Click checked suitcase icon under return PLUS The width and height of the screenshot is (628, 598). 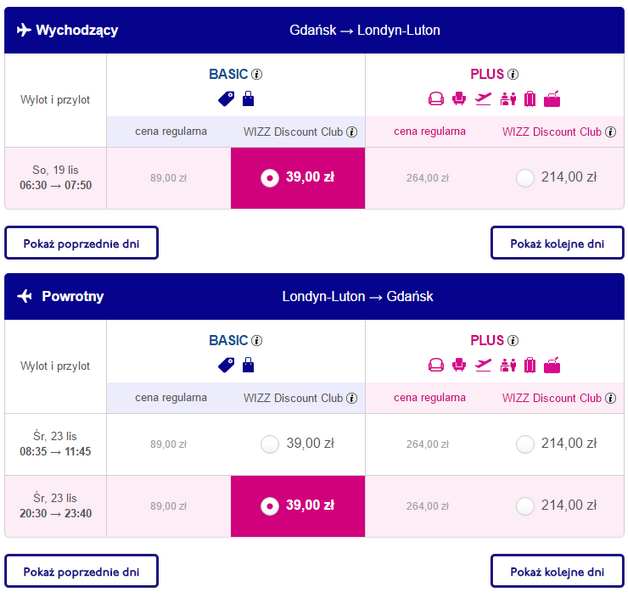(x=529, y=364)
